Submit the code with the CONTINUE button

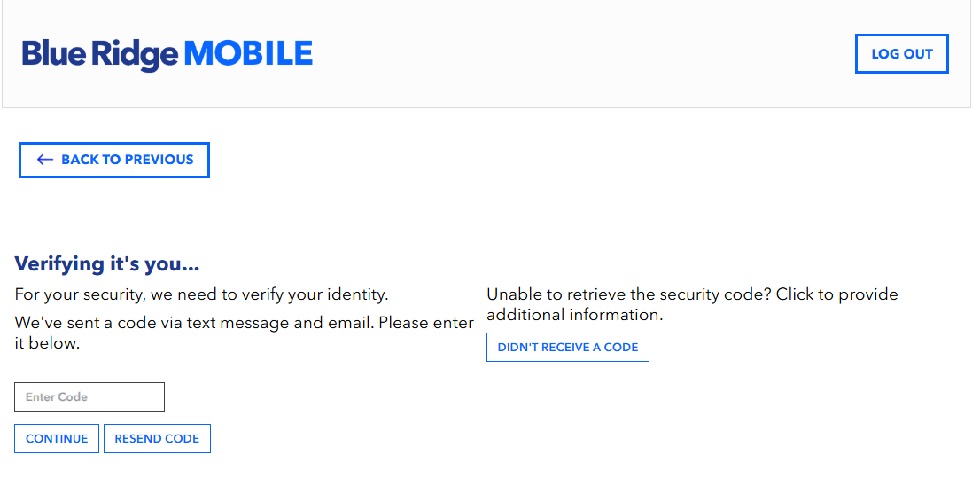(57, 438)
